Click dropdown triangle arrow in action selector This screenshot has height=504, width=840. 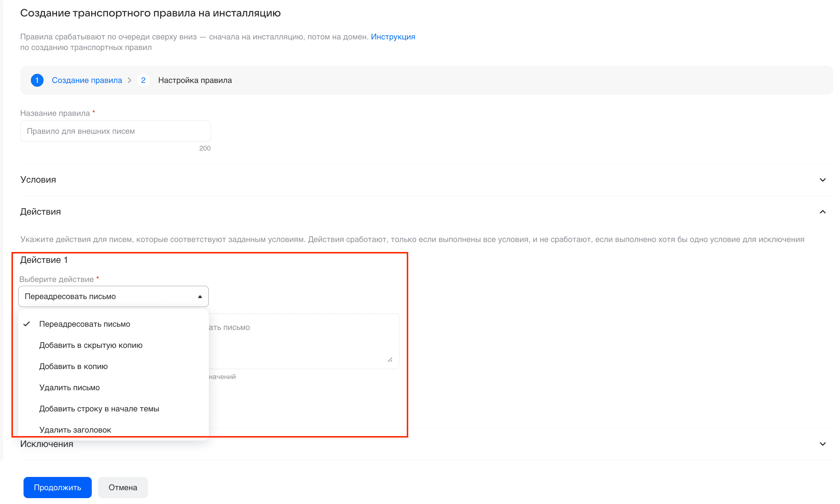pyautogui.click(x=200, y=296)
